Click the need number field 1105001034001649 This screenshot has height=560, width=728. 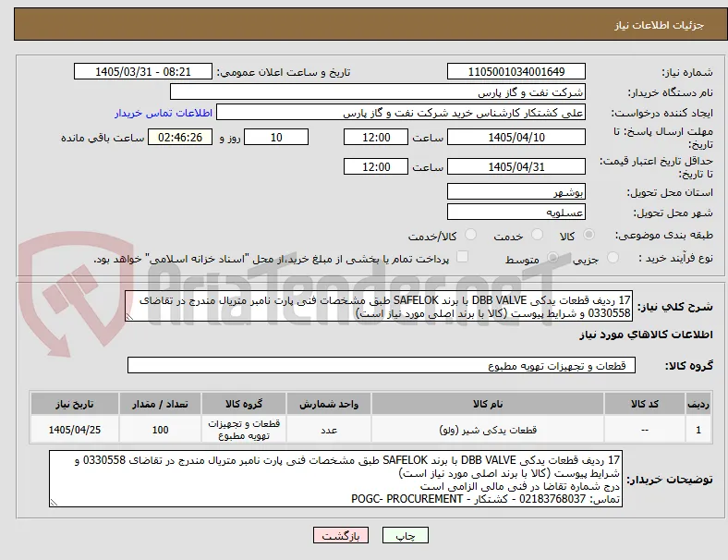[516, 71]
